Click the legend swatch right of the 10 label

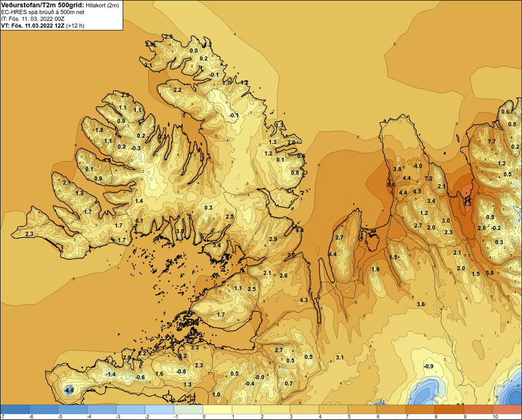click(507, 410)
